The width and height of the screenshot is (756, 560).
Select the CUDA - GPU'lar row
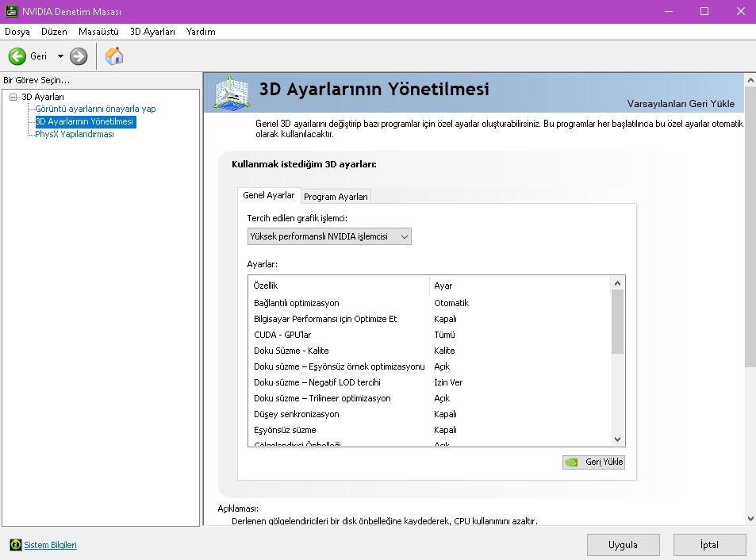tap(429, 335)
